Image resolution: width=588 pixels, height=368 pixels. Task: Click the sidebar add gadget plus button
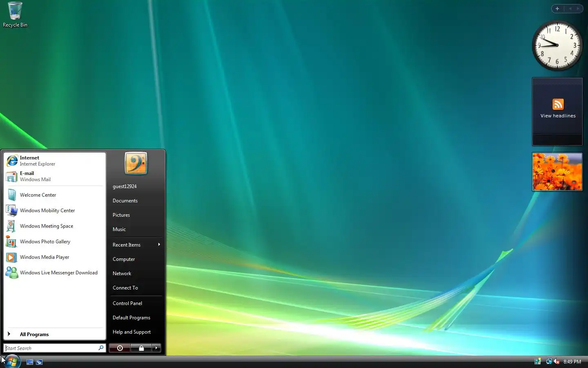(557, 9)
